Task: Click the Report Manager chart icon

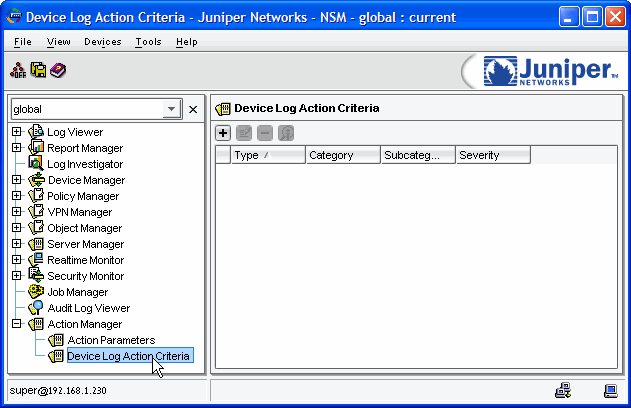Action: [x=36, y=148]
